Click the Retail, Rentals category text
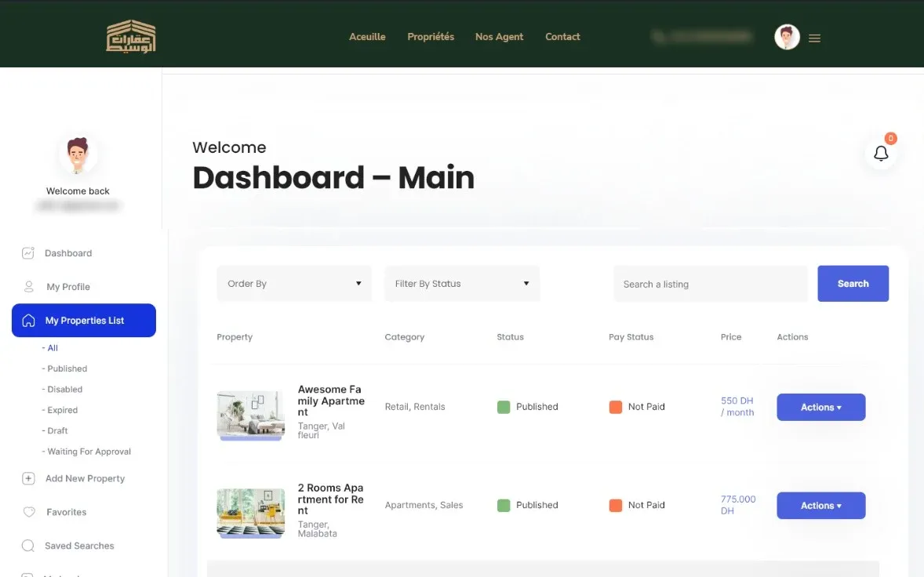 [x=415, y=407]
